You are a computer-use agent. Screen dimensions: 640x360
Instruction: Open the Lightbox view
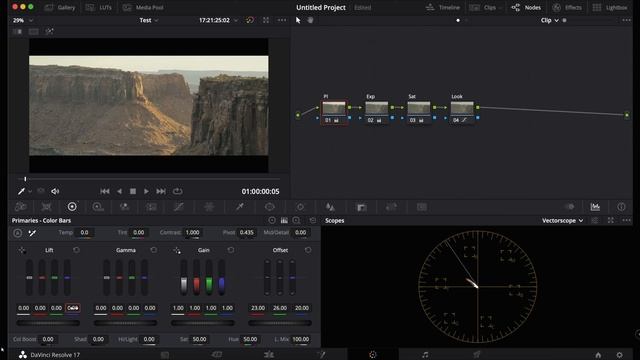(610, 7)
